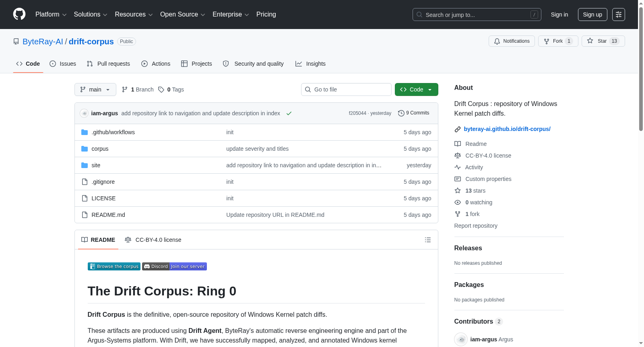Click the star icon next to 13 stars
Image resolution: width=644 pixels, height=347 pixels.
point(458,191)
